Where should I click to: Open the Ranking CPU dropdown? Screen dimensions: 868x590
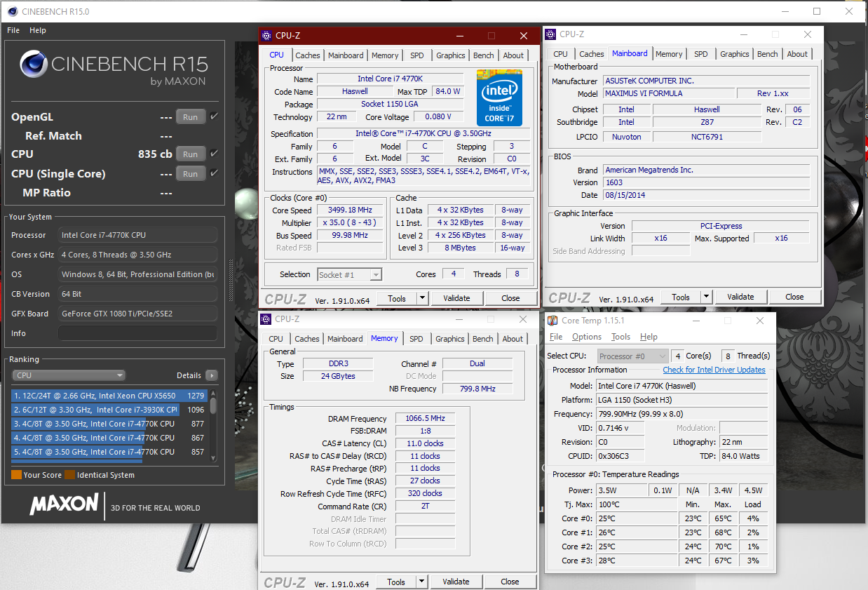tap(69, 375)
